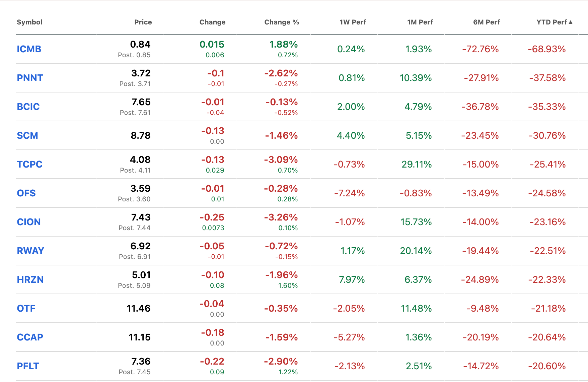Viewport: 588px width, 382px height.
Task: Sort by the Change column header
Action: point(212,22)
